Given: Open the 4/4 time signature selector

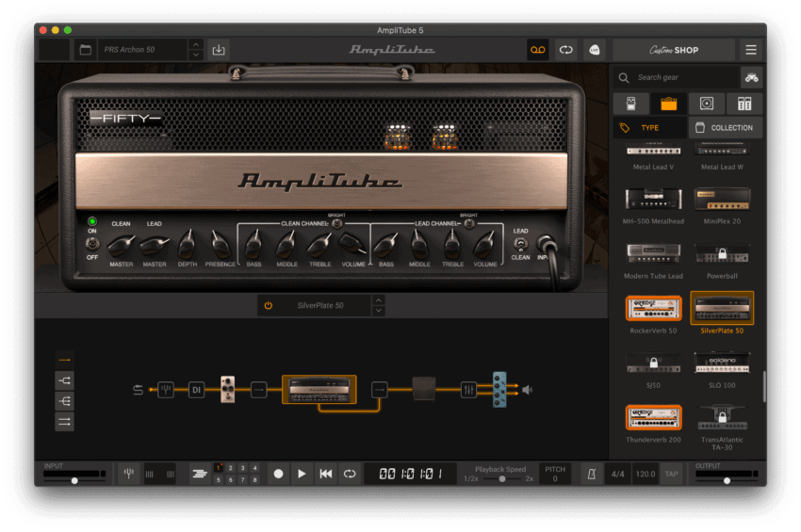Looking at the screenshot, I should coord(617,475).
